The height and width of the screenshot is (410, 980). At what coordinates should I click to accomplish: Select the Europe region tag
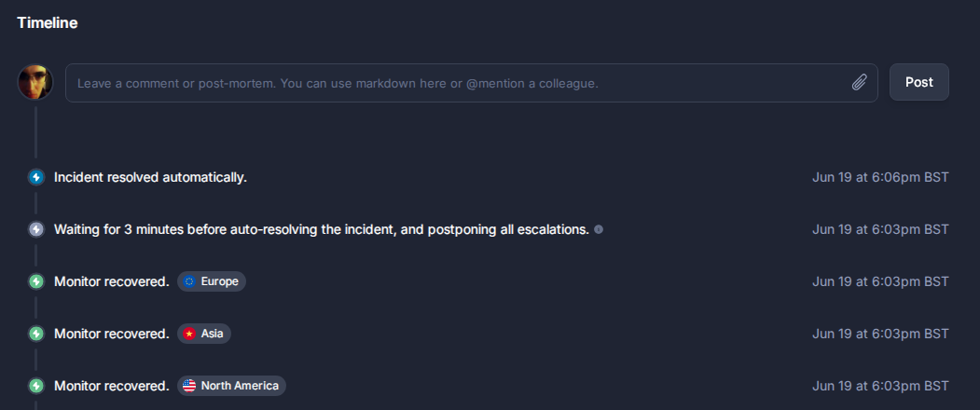[x=212, y=281]
